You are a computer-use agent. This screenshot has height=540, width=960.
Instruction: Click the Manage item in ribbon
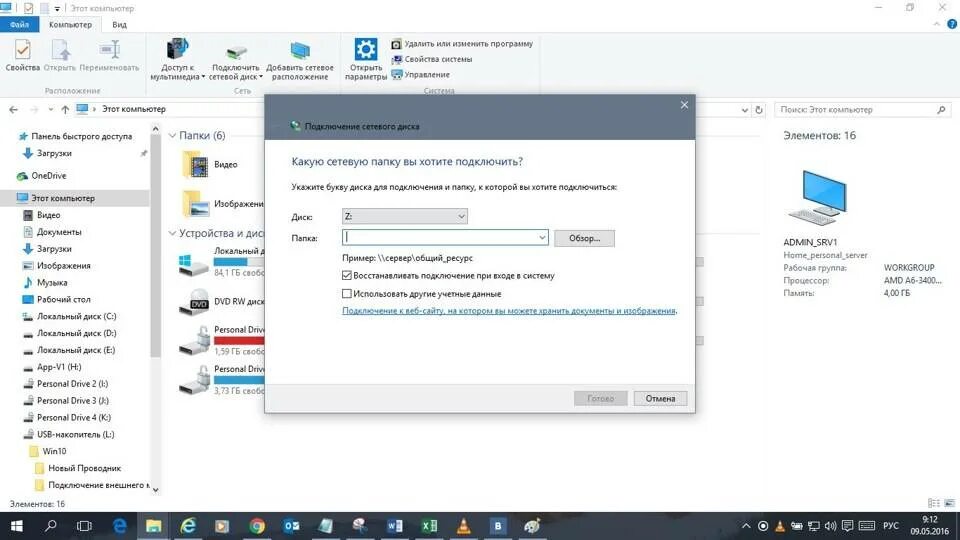[x=421, y=75]
